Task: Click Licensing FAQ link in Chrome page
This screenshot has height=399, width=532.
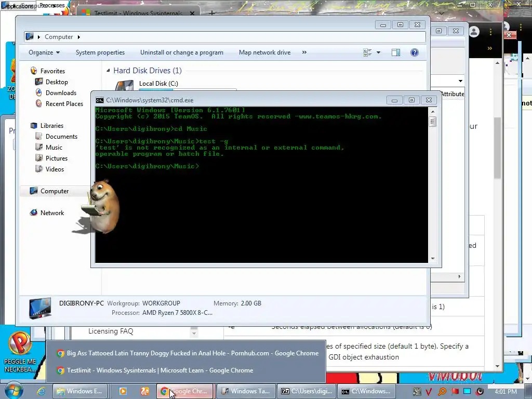Action: pos(111,331)
